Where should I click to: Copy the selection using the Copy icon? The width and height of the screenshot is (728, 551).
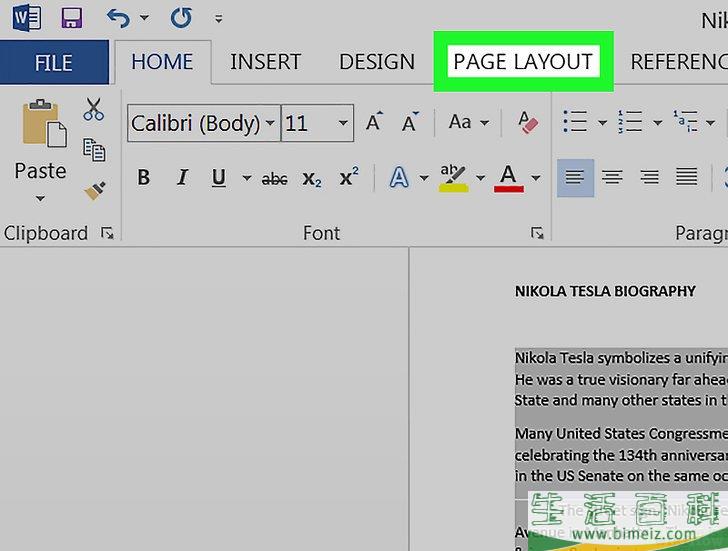click(94, 149)
